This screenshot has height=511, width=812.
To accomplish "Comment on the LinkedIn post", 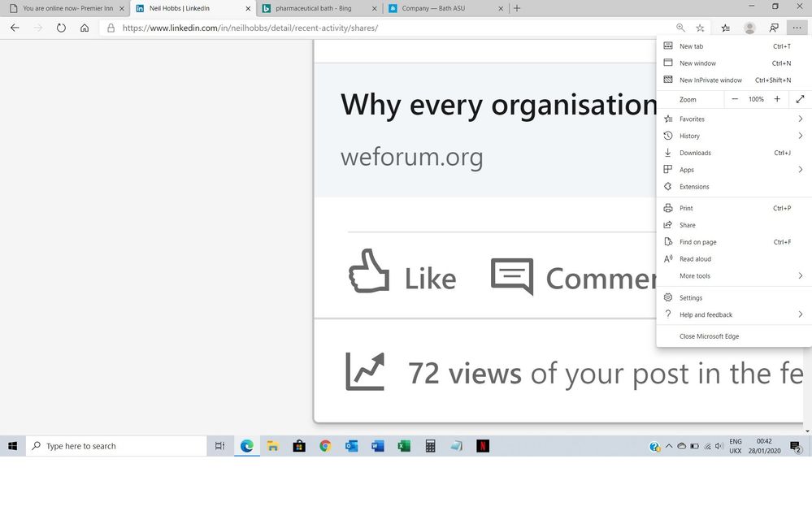I will [x=573, y=277].
